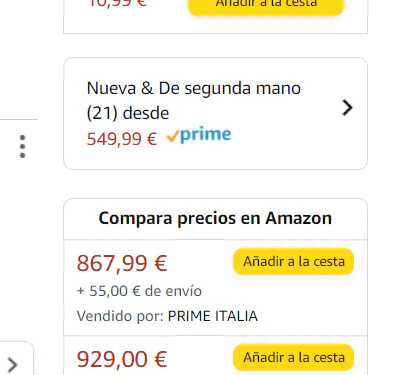The height and width of the screenshot is (375, 399).
Task: Click the Compara precios en Amazon heading
Action: coord(215,219)
